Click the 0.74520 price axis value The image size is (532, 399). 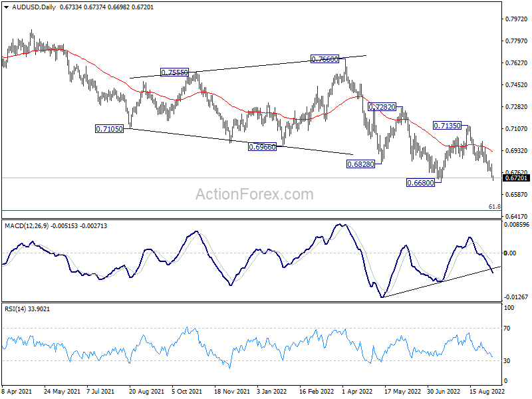pos(516,85)
